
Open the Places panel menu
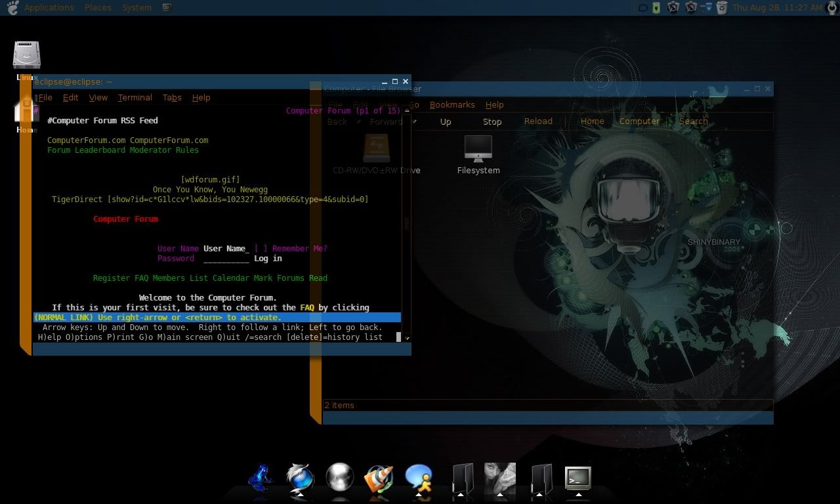click(x=98, y=8)
